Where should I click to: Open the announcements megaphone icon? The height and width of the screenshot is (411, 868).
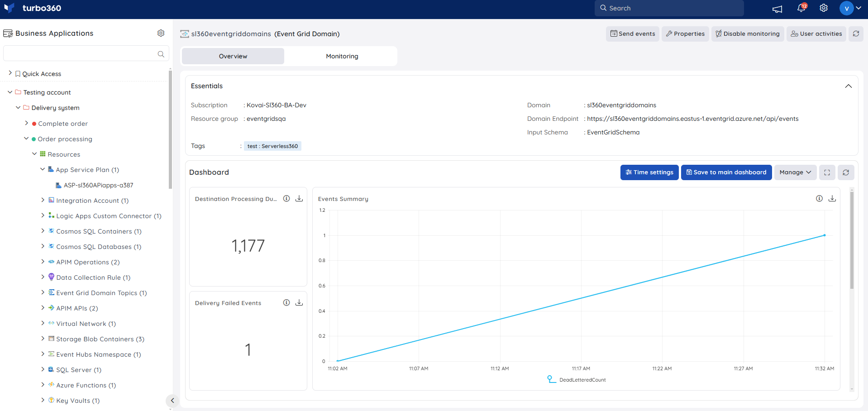click(x=777, y=9)
